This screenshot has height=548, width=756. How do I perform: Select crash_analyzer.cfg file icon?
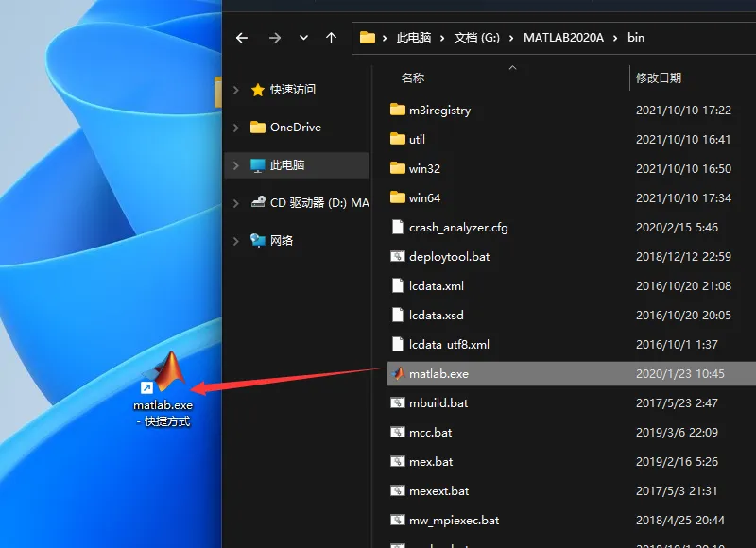397,227
